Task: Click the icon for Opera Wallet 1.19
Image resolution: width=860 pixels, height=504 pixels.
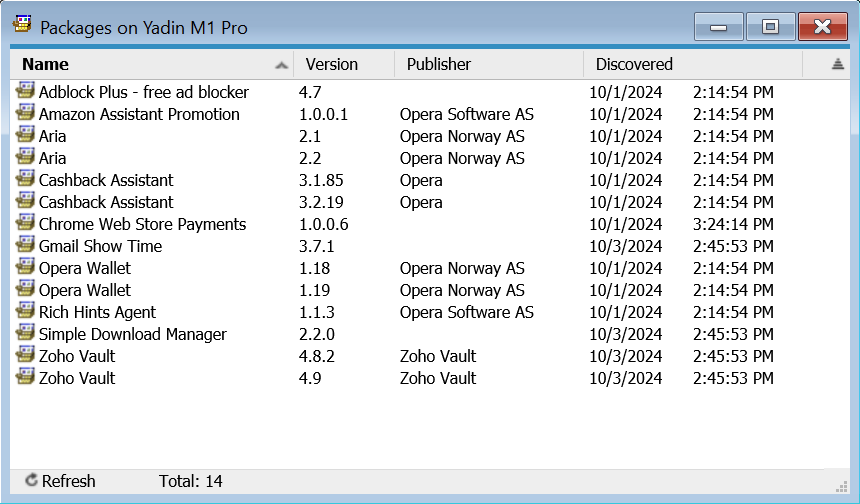Action: pos(25,288)
